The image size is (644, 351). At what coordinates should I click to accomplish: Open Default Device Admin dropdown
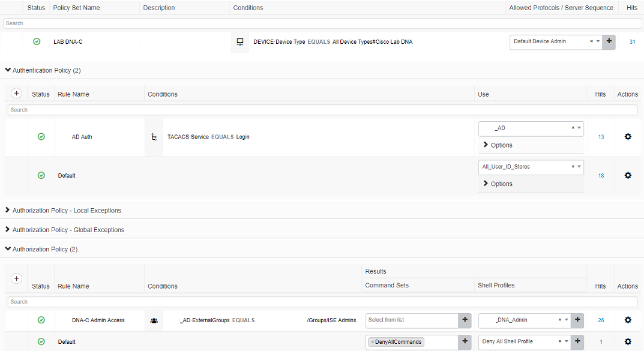pyautogui.click(x=598, y=41)
